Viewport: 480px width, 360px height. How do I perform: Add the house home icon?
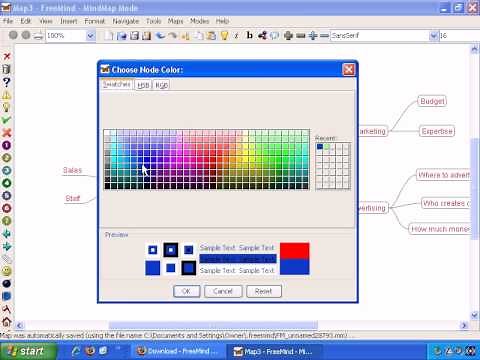pos(7,322)
